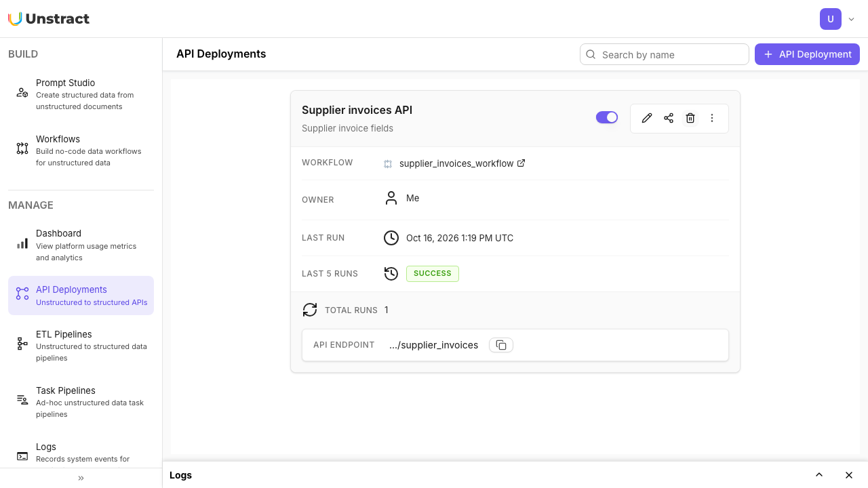Go to Workflows in the sidebar
Screen dimensions: 868x488
(x=81, y=150)
